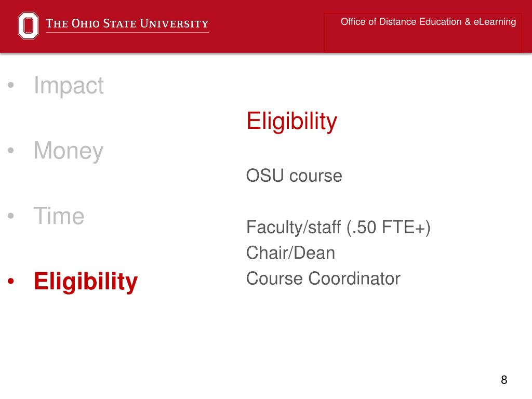The image size is (532, 399).
Task: Select the Time bullet item
Action: (x=59, y=216)
